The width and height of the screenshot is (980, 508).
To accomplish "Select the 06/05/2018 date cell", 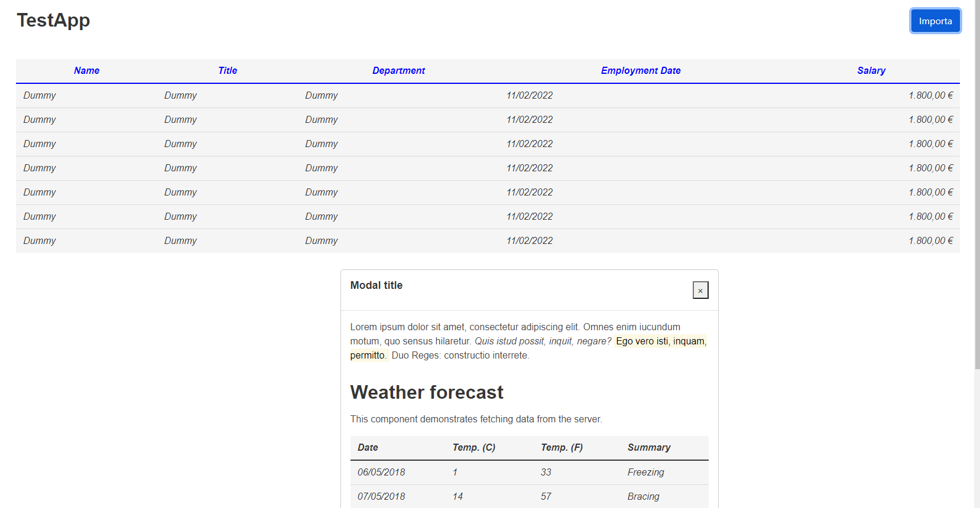I will coord(381,472).
